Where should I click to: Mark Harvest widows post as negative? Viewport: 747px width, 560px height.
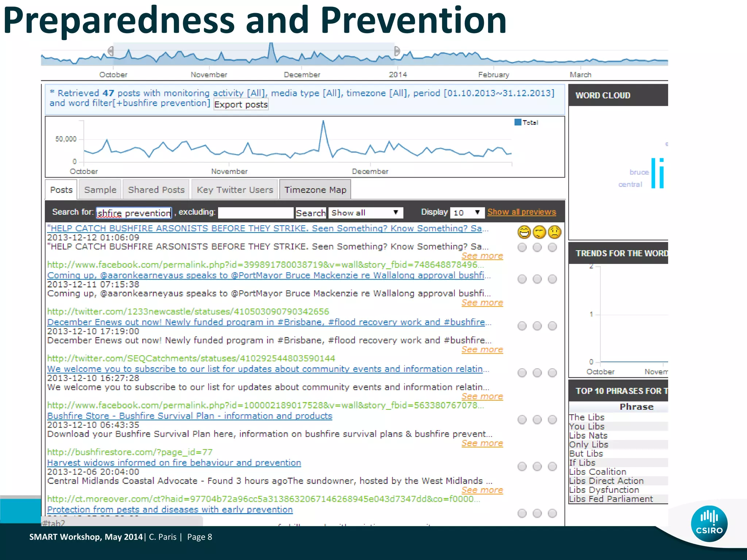553,466
